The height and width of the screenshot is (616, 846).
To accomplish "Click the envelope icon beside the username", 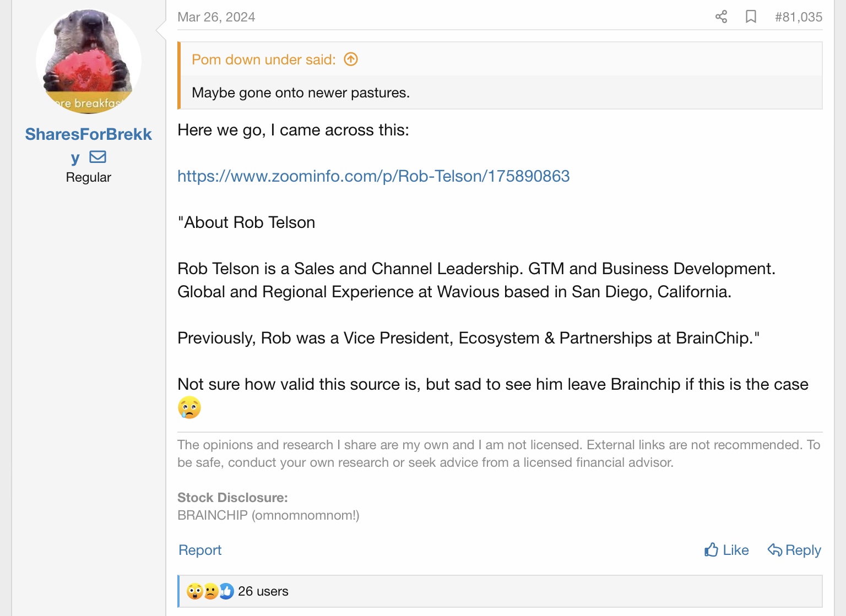I will [98, 157].
